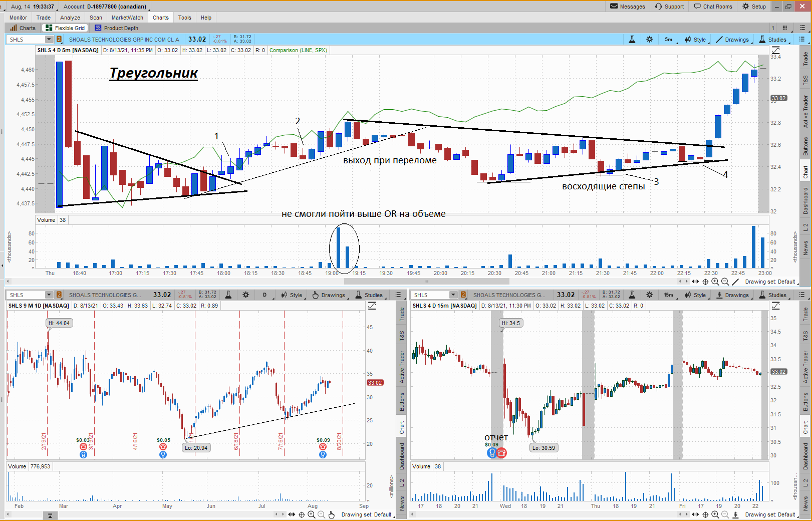Open symbol dropdown in the daily chart
Screen dimensions: 812x521
coord(49,295)
